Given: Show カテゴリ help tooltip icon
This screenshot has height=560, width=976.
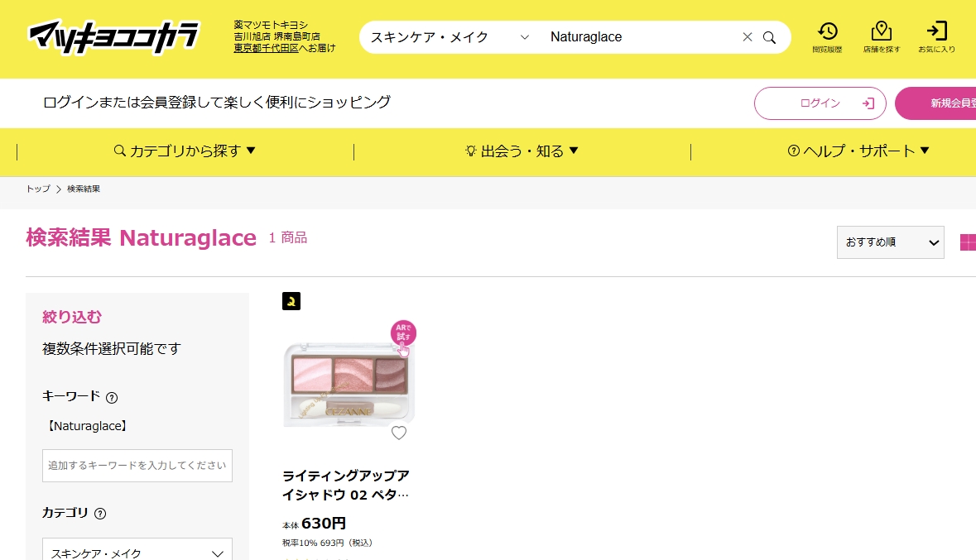Looking at the screenshot, I should point(100,514).
